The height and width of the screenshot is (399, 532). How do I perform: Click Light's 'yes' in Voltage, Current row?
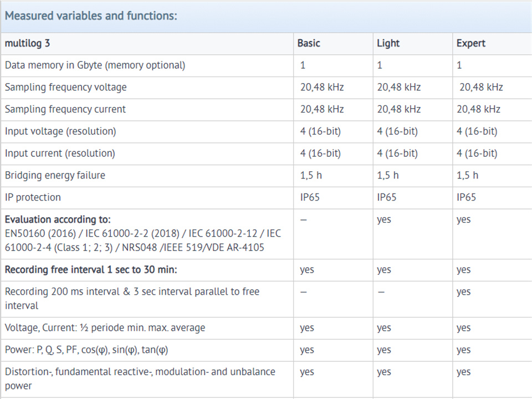384,328
